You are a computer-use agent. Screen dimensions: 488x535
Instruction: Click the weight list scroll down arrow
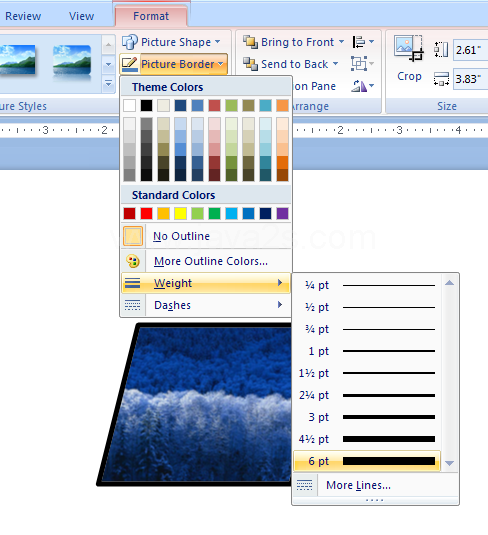pyautogui.click(x=449, y=463)
